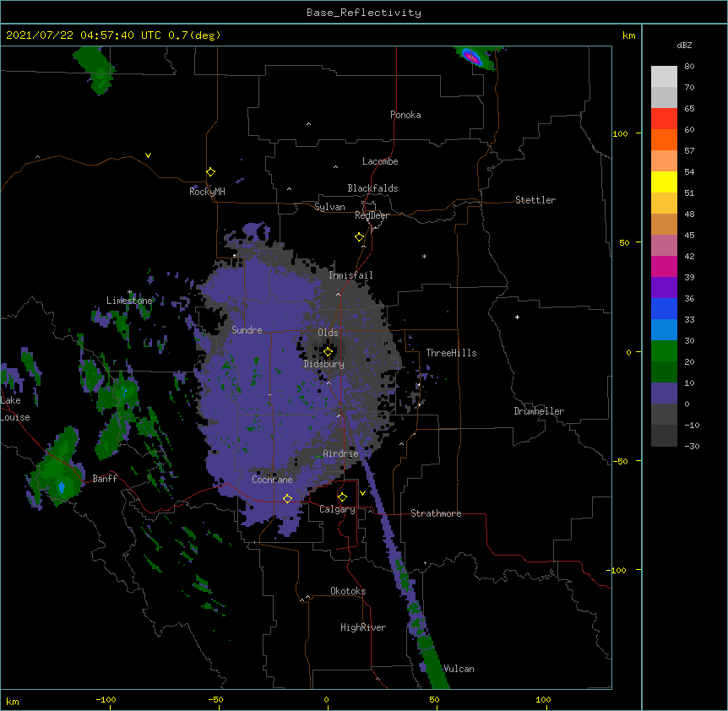
Task: Pick the bright yellow legend swatch
Action: point(664,182)
